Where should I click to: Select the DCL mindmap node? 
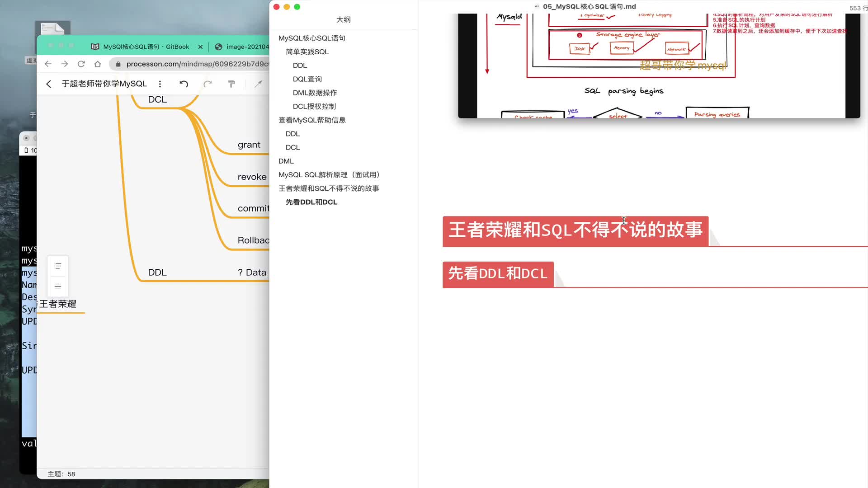pyautogui.click(x=157, y=99)
